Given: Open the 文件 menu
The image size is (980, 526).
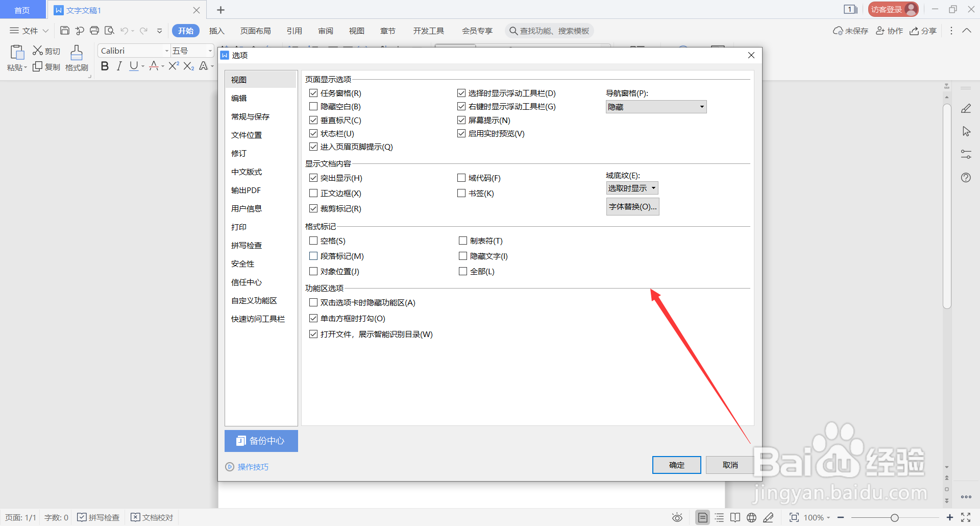Looking at the screenshot, I should pos(28,31).
